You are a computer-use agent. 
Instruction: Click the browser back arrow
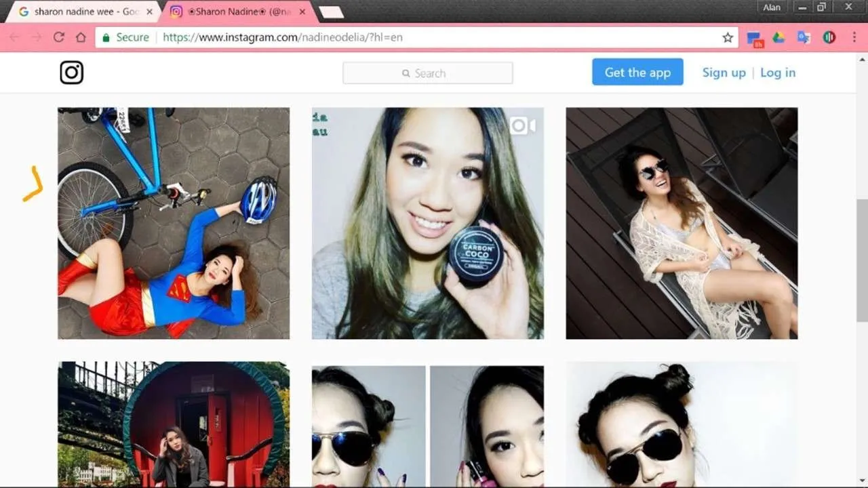pyautogui.click(x=14, y=37)
